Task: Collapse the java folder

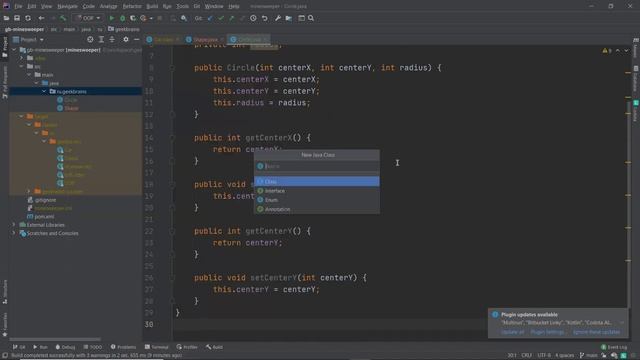Action: (37, 83)
